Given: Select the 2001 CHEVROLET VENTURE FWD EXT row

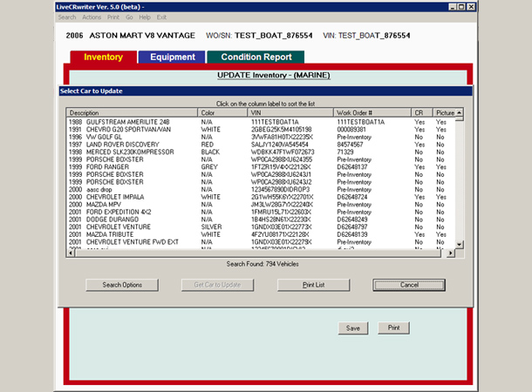Looking at the screenshot, I should click(x=261, y=242).
